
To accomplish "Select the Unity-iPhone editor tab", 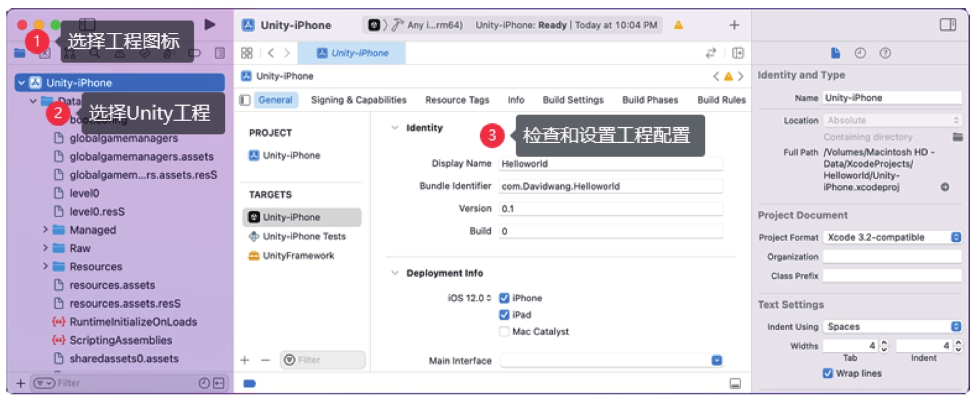I will (x=352, y=53).
